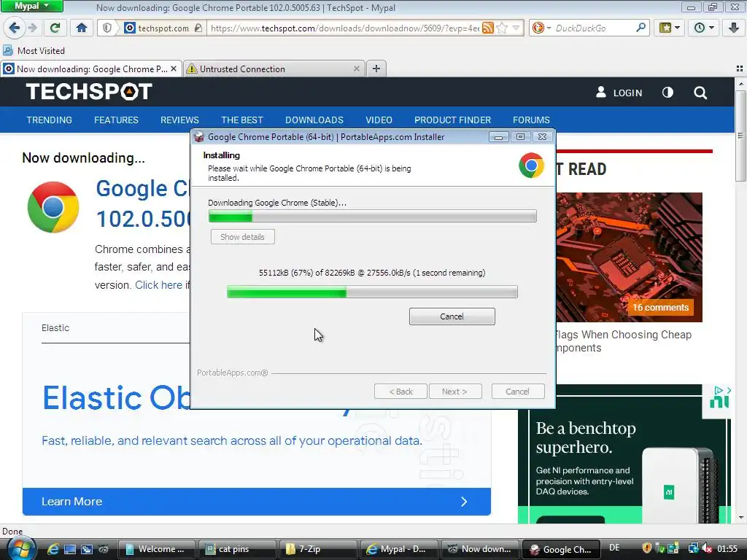Click the address bar URL field

pyautogui.click(x=345, y=28)
